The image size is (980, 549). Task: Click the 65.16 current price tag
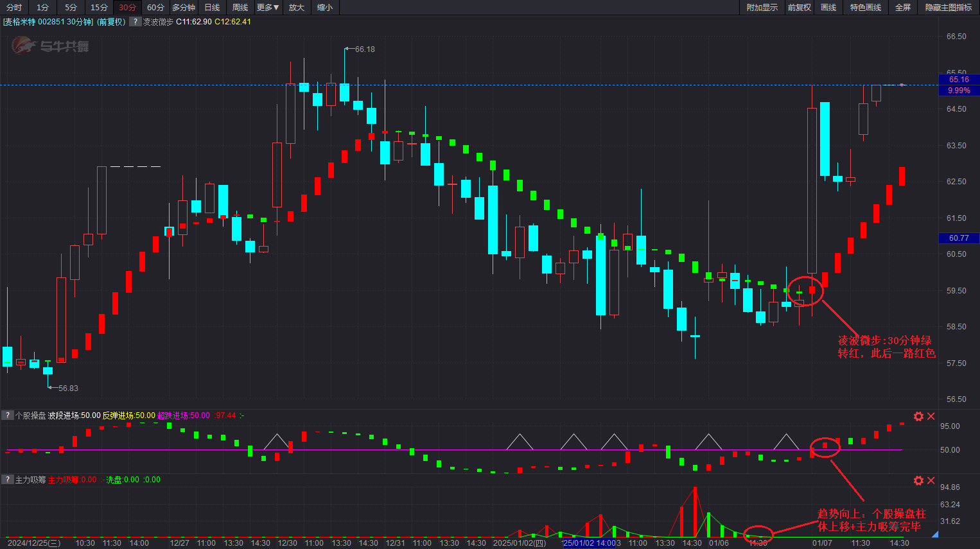pos(959,80)
